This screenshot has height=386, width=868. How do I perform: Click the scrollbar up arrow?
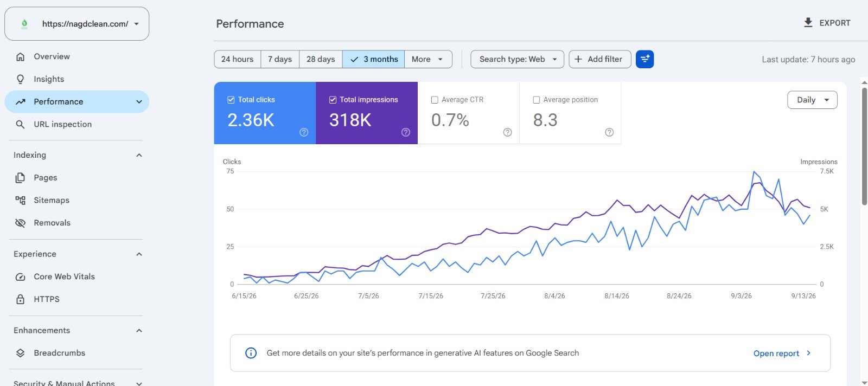pos(864,83)
